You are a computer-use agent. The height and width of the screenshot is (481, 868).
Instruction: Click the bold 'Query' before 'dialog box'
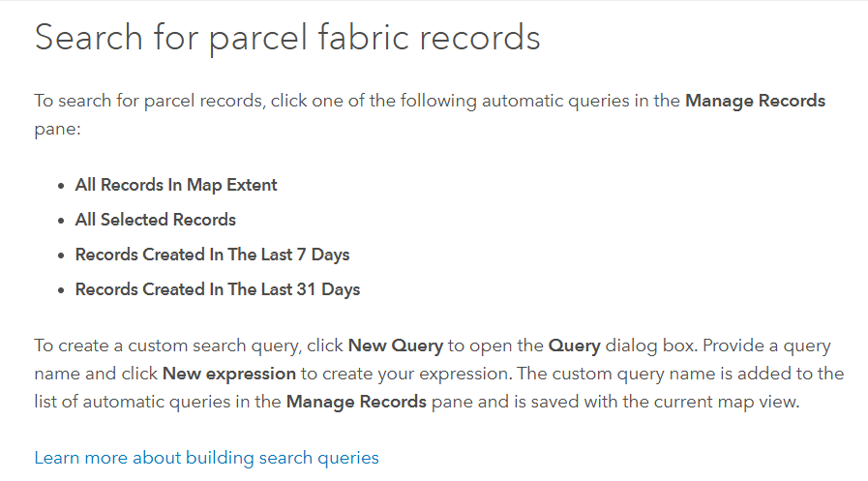[574, 346]
